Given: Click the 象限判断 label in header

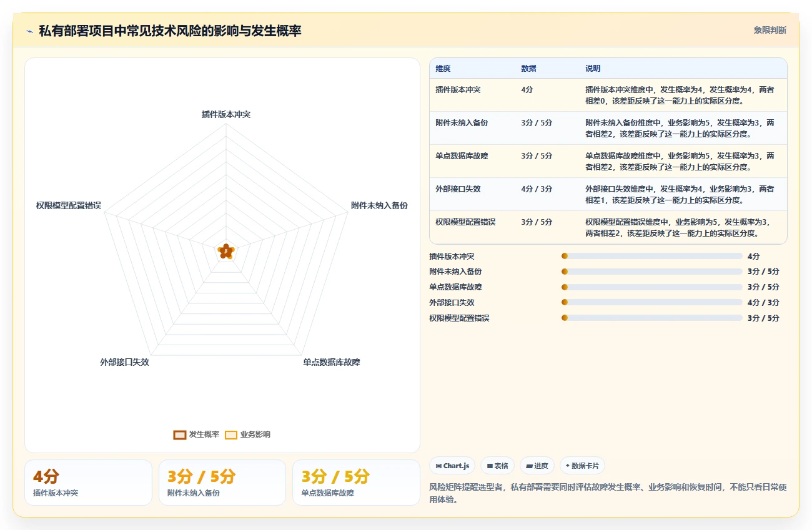Looking at the screenshot, I should point(770,30).
